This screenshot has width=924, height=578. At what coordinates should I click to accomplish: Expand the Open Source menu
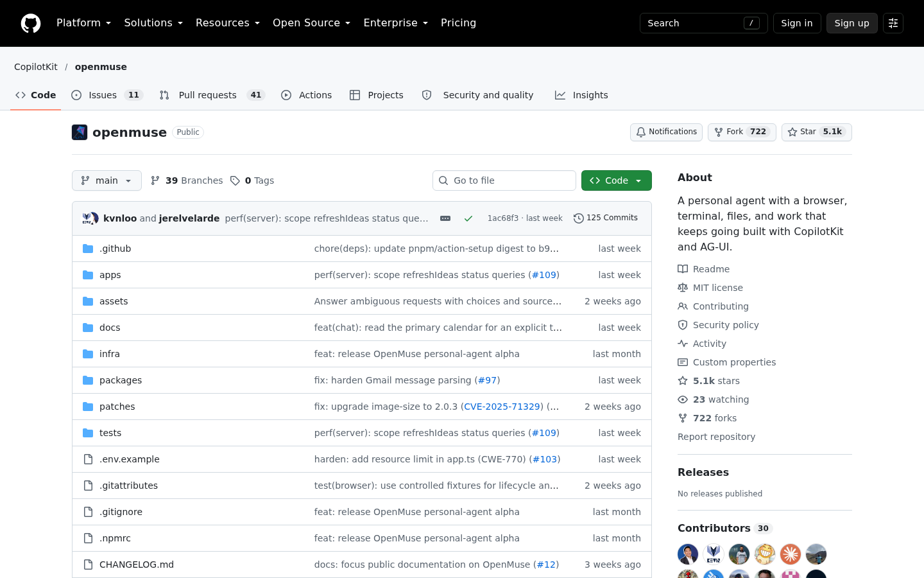coord(311,23)
